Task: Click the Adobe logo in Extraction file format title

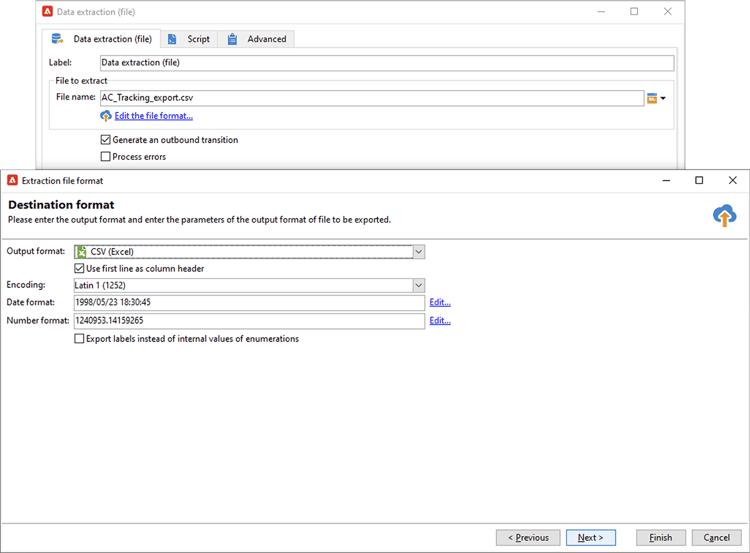Action: 12,180
